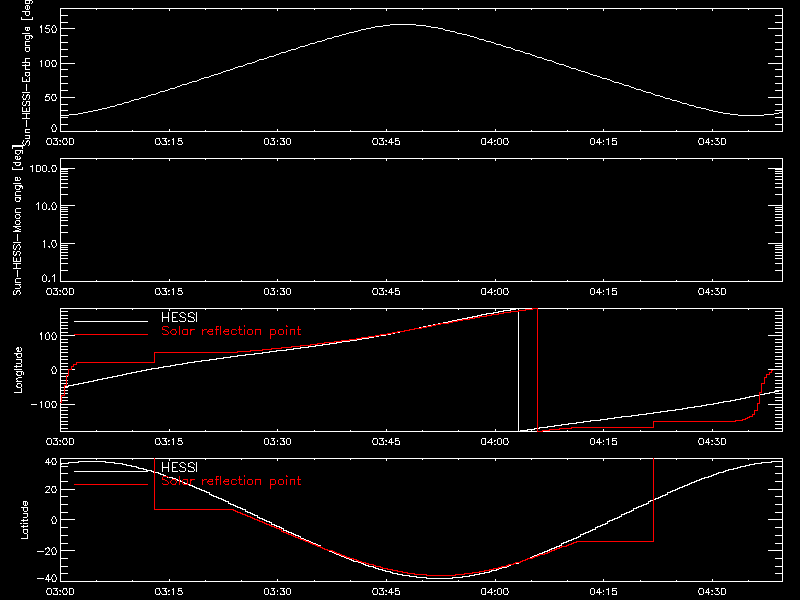Click "Solar reflection point" legend text in Latitude plot
Image resolution: width=800 pixels, height=600 pixels.
tap(231, 481)
